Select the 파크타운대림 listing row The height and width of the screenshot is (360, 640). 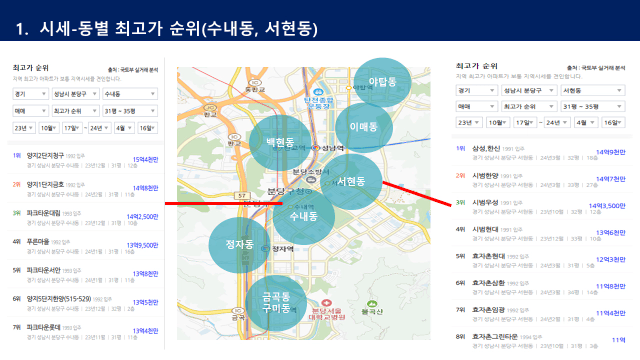[x=85, y=217]
